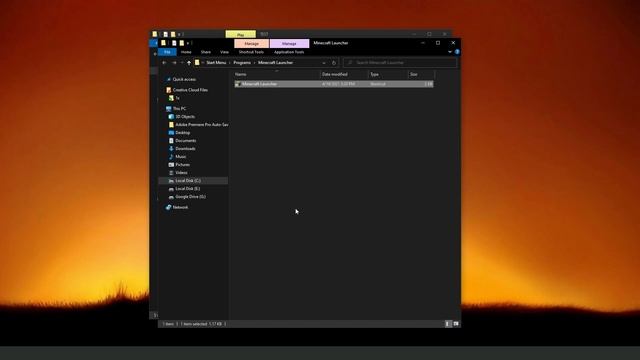This screenshot has height=360, width=640.
Task: Open the Adobe Premiere Pro Auto-Save folder
Action: [x=198, y=124]
